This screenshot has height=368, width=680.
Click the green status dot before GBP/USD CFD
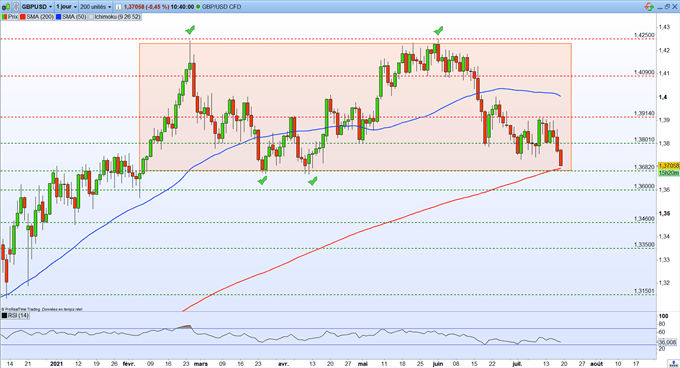(x=198, y=7)
